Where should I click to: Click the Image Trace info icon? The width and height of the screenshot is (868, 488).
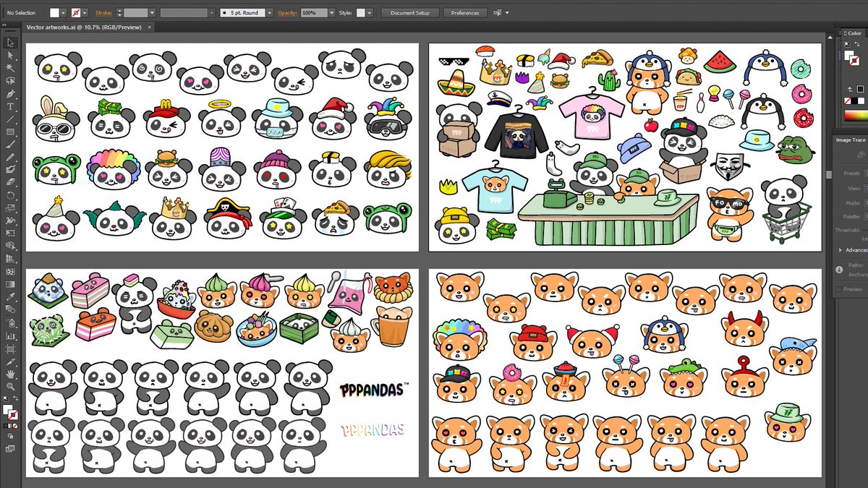[x=839, y=270]
